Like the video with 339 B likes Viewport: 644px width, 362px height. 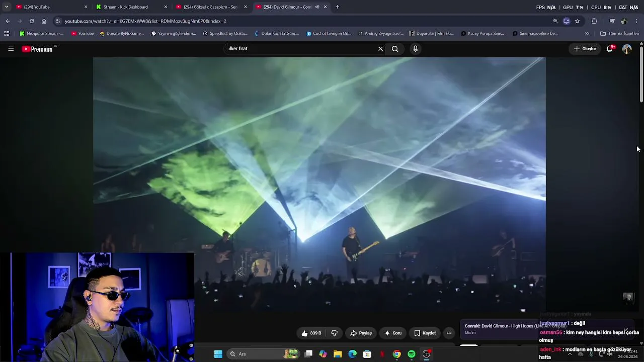point(311,333)
